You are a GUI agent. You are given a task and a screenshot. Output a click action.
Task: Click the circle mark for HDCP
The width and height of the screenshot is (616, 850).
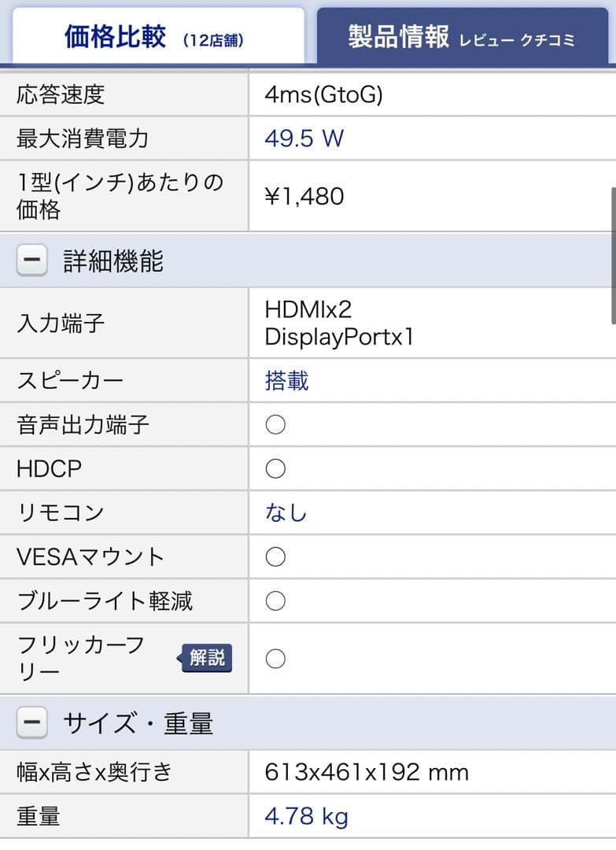[x=275, y=468]
